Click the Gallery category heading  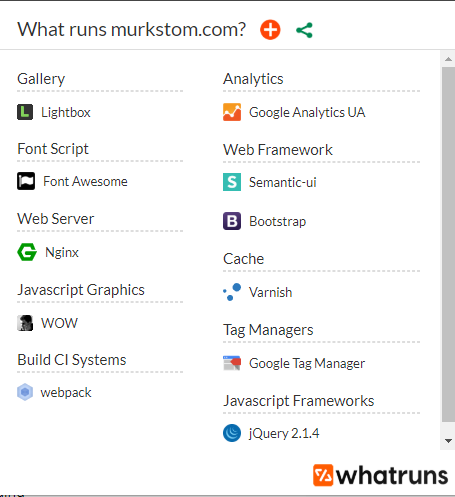pos(41,79)
